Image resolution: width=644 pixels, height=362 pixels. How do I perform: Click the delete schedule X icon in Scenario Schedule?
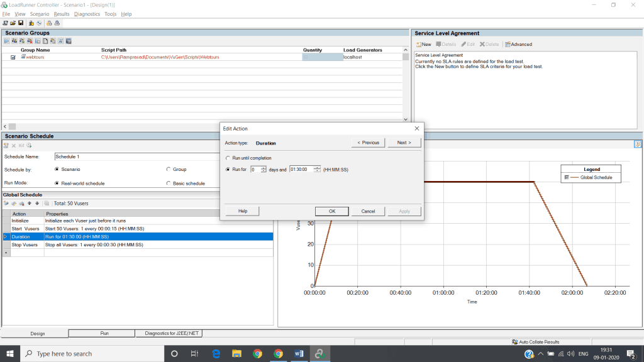[x=14, y=146]
